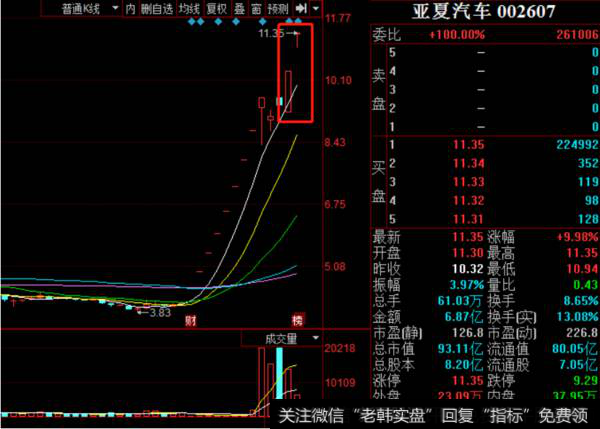Click the 换手(实) value 13.08%
The width and height of the screenshot is (600, 429).
click(578, 317)
